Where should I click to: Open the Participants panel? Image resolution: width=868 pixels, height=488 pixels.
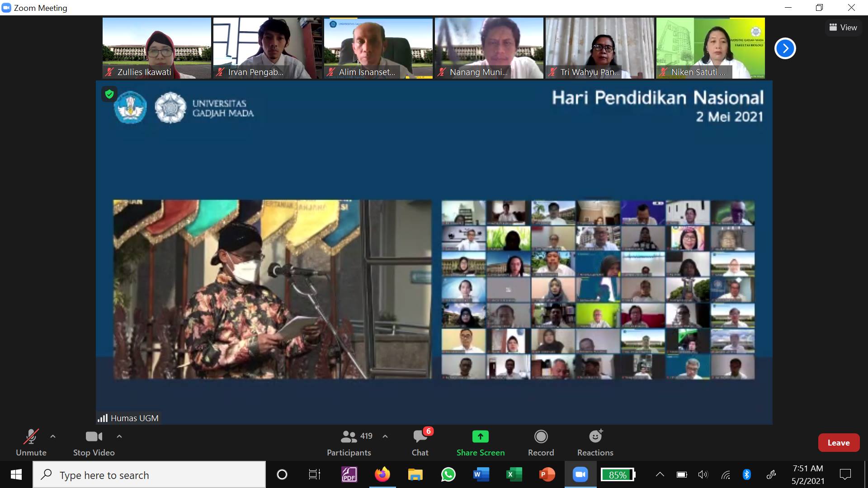349,443
